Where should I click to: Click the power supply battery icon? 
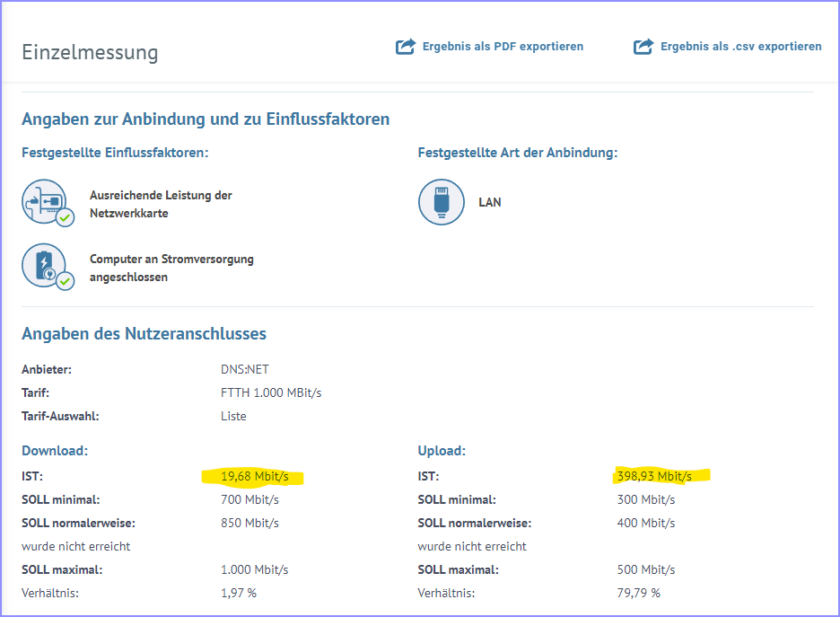[x=48, y=267]
